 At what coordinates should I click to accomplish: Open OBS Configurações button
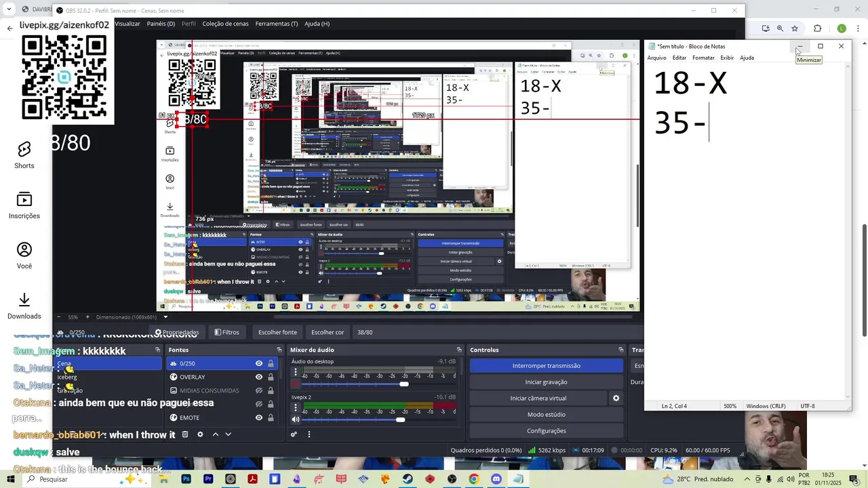(546, 431)
